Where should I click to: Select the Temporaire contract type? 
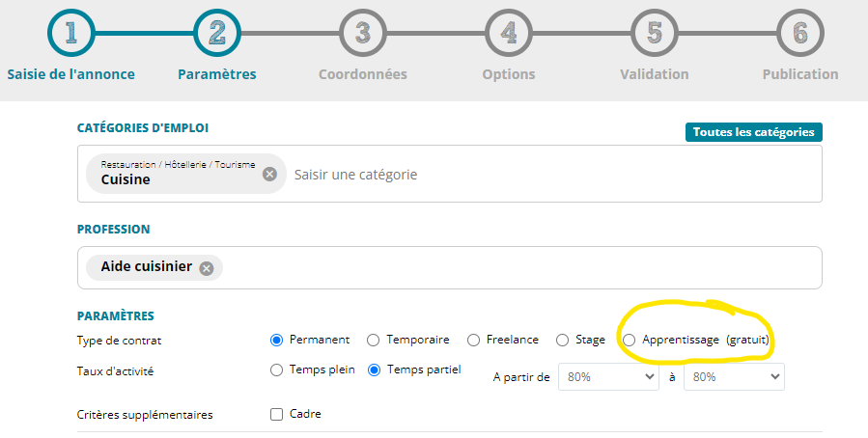(373, 341)
